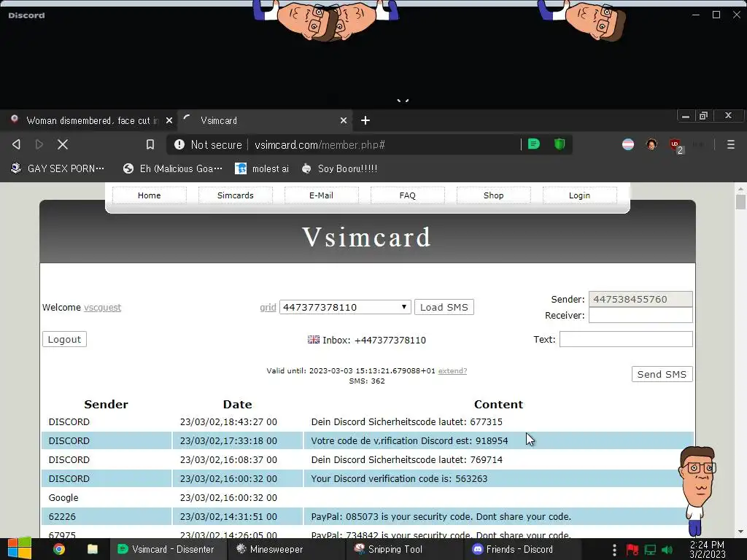
Task: Click the Send SMS button
Action: pyautogui.click(x=662, y=374)
